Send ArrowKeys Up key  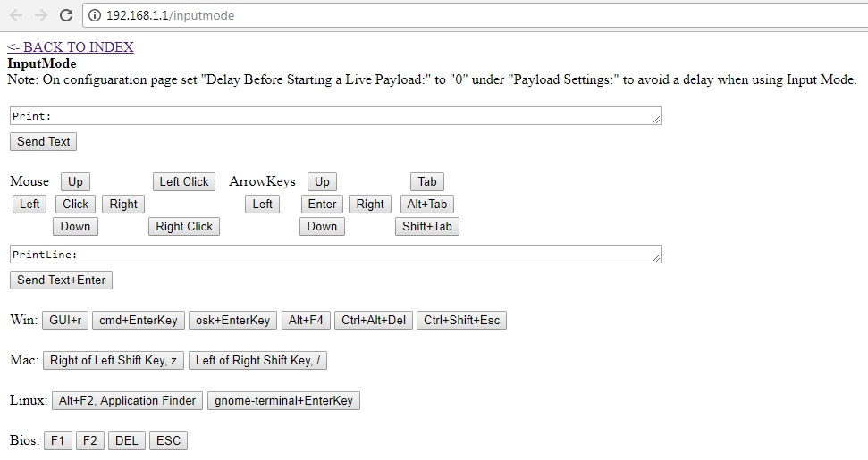[322, 182]
